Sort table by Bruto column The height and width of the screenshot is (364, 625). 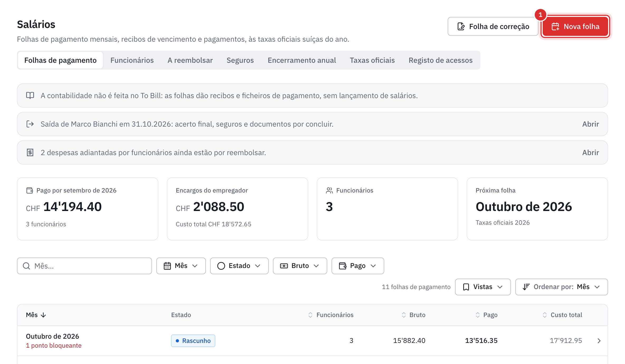(413, 315)
